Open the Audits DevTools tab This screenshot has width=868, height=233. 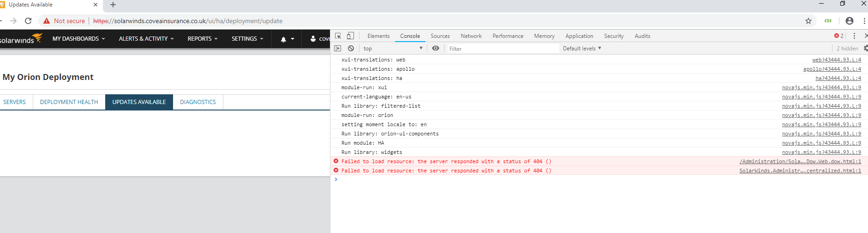pos(642,36)
